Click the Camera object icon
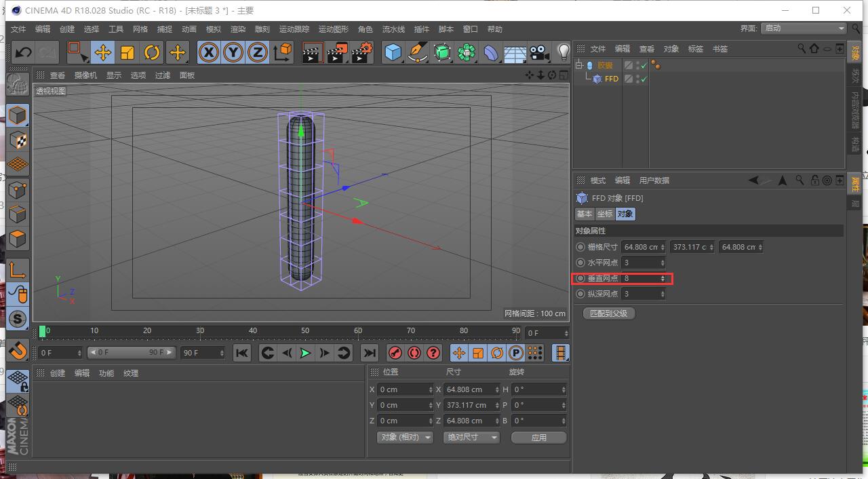868x479 pixels. click(539, 52)
